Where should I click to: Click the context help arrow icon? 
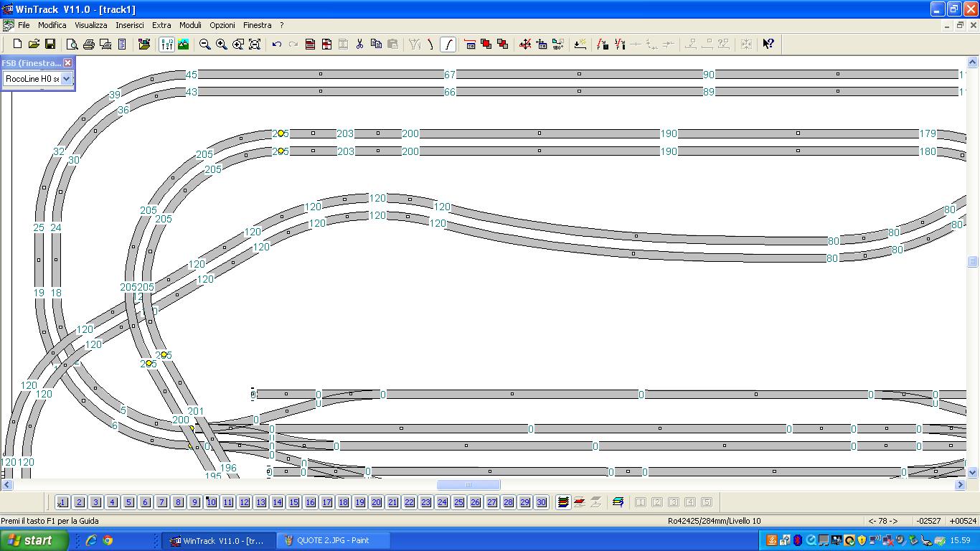point(768,44)
